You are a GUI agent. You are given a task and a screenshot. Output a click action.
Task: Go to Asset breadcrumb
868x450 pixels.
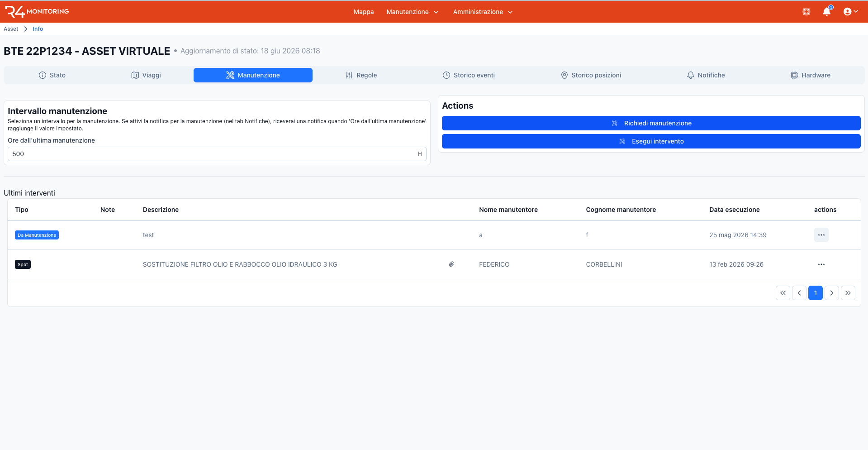tap(11, 29)
